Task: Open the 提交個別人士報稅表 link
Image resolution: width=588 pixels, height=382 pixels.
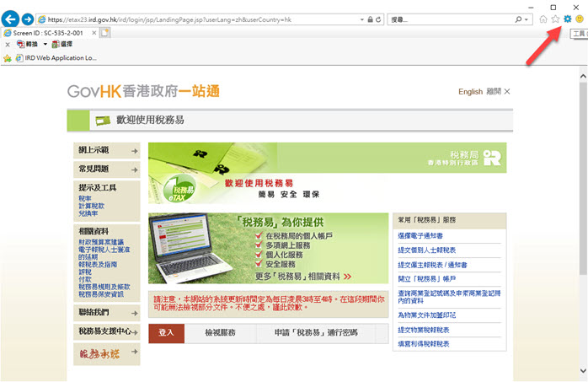Action: [427, 250]
